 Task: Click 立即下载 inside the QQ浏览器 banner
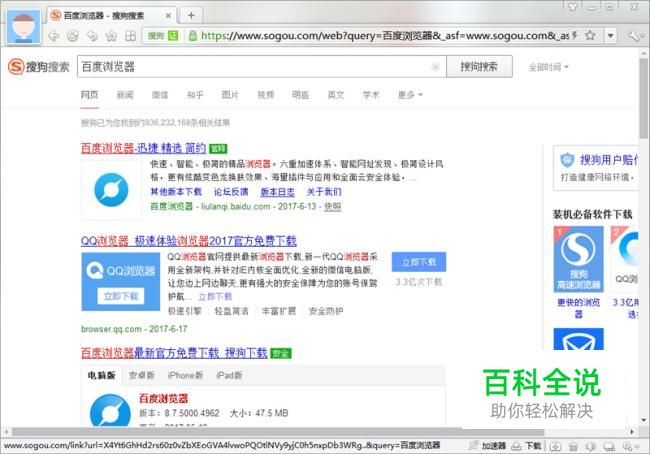click(121, 296)
